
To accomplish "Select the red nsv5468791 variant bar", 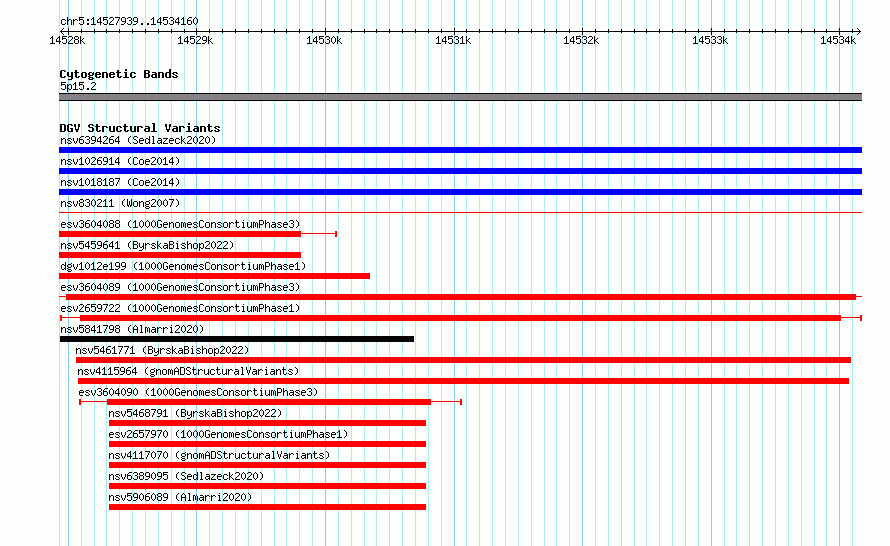I will 267,423.
